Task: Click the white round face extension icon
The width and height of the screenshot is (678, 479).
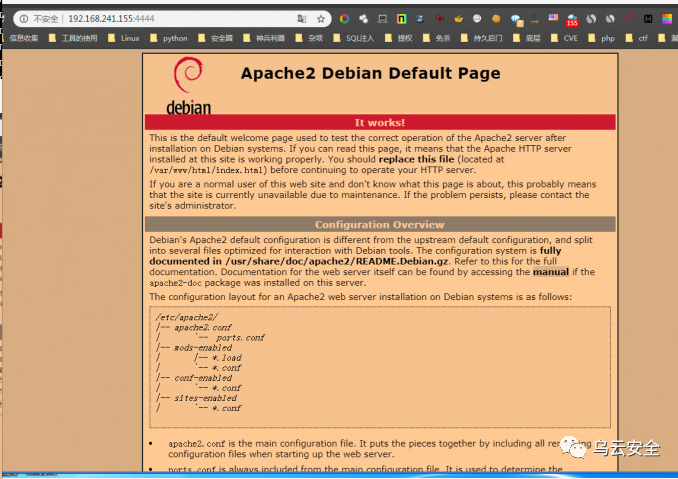Action: tap(477, 19)
